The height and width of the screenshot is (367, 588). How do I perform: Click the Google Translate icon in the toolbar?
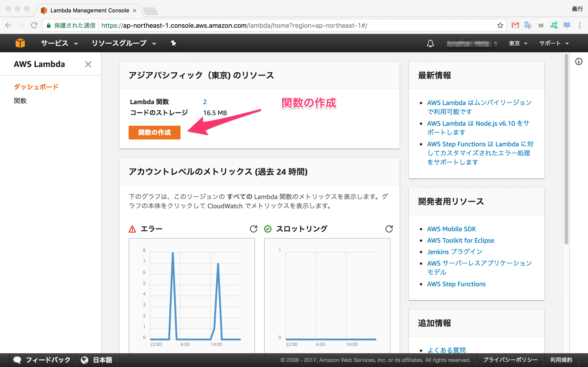pyautogui.click(x=528, y=25)
